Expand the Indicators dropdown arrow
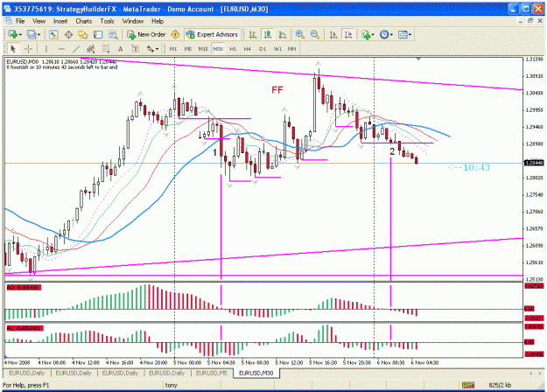 pyautogui.click(x=373, y=34)
